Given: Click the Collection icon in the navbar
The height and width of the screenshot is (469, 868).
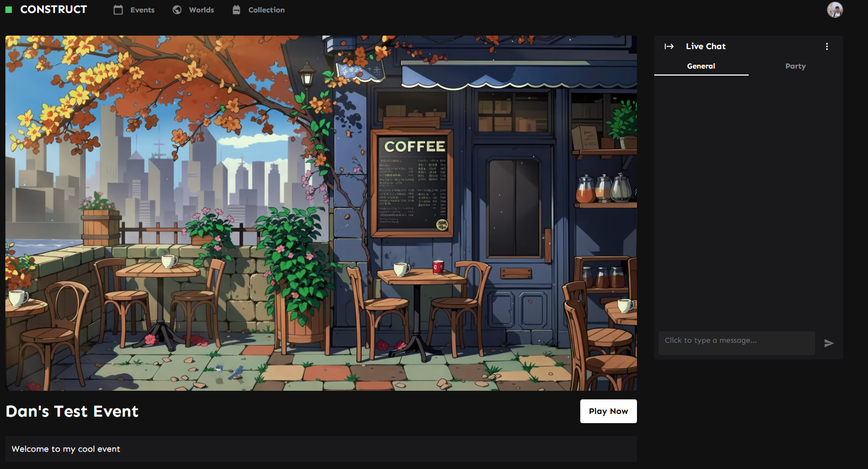Looking at the screenshot, I should (236, 10).
